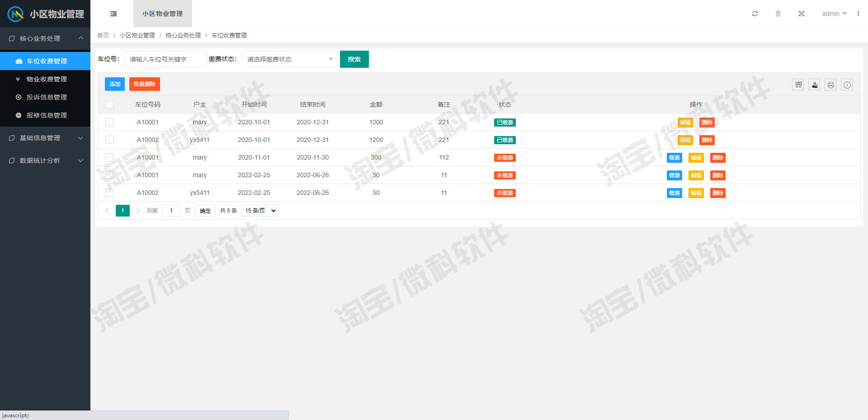Image resolution: width=868 pixels, height=420 pixels.
Task: Toggle the fullscreen icon in top bar
Action: [801, 14]
